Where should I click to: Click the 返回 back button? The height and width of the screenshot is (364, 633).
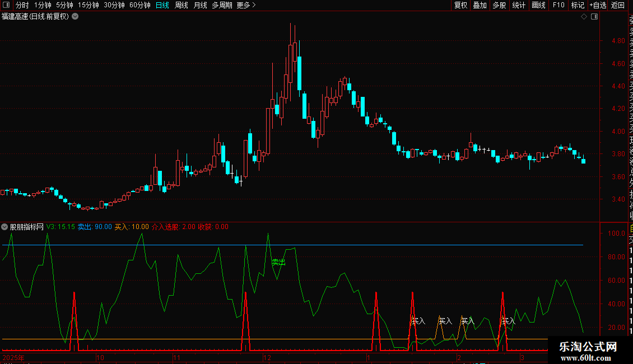[618, 5]
